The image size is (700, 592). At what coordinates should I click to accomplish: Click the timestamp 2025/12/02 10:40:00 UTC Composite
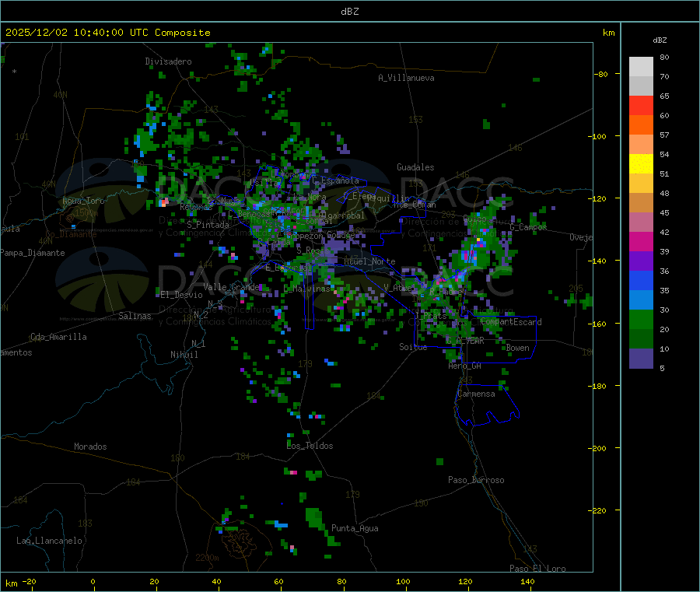tap(107, 33)
